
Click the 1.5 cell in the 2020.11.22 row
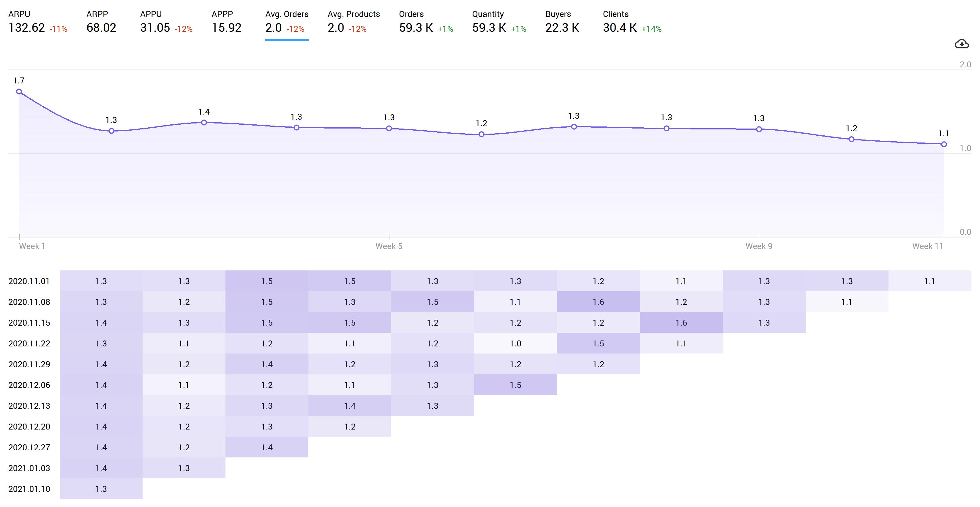598,343
